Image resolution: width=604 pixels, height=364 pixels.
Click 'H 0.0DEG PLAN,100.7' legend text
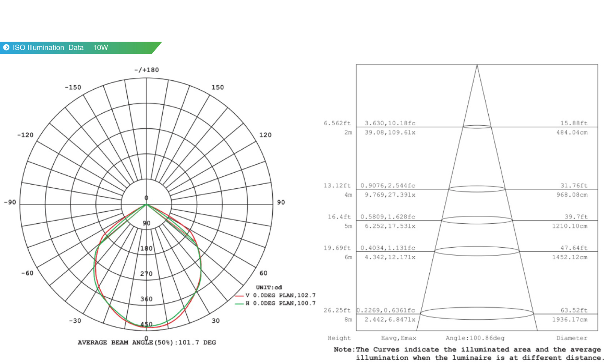[x=281, y=303]
